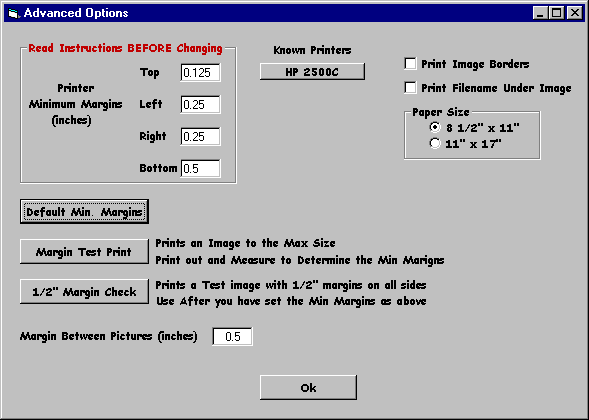This screenshot has height=420, width=589.
Task: Enable Print Image Borders checkbox
Action: point(410,63)
